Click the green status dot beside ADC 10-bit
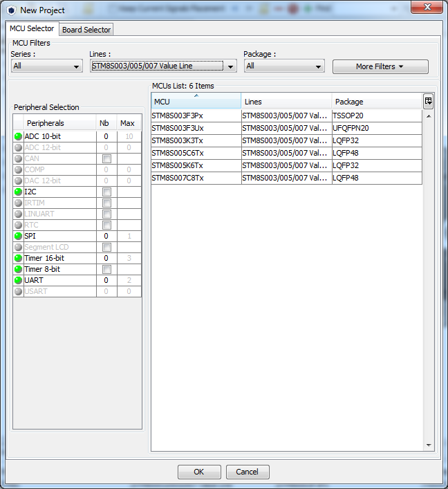 [19, 136]
